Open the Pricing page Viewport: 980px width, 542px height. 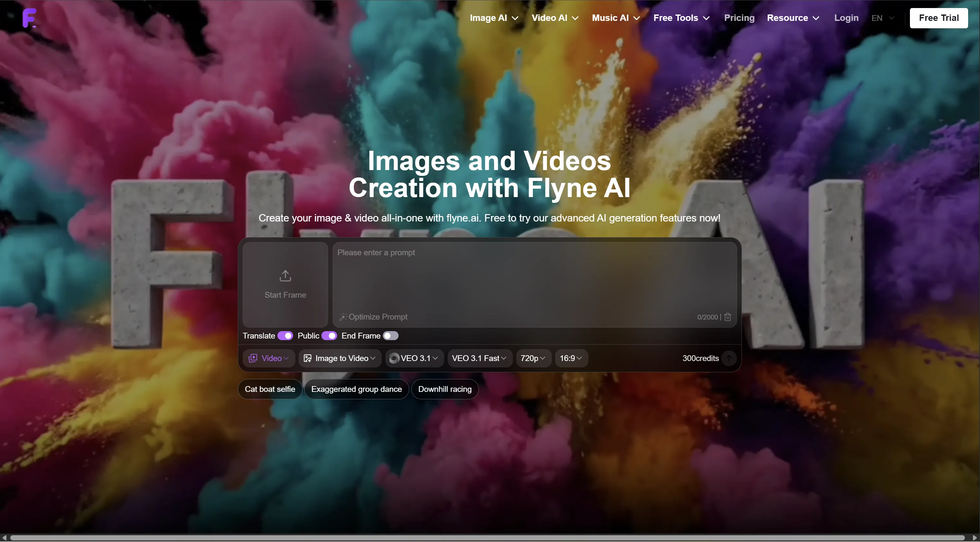point(739,18)
